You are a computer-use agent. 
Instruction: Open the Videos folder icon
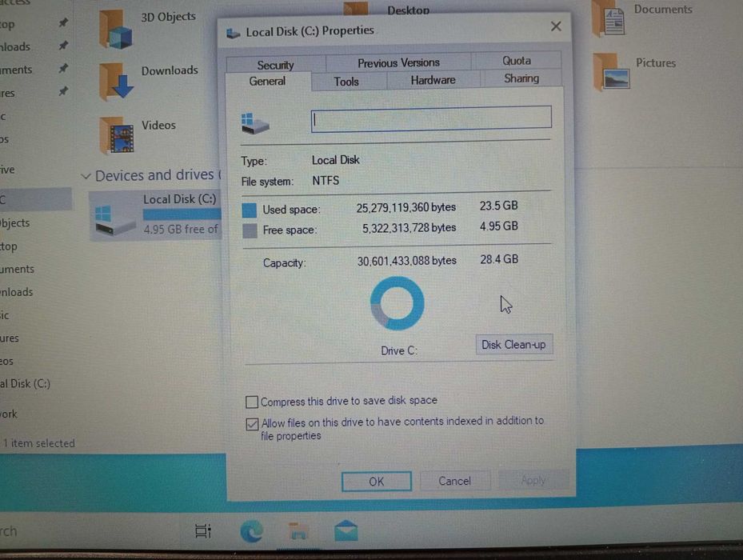click(x=117, y=135)
